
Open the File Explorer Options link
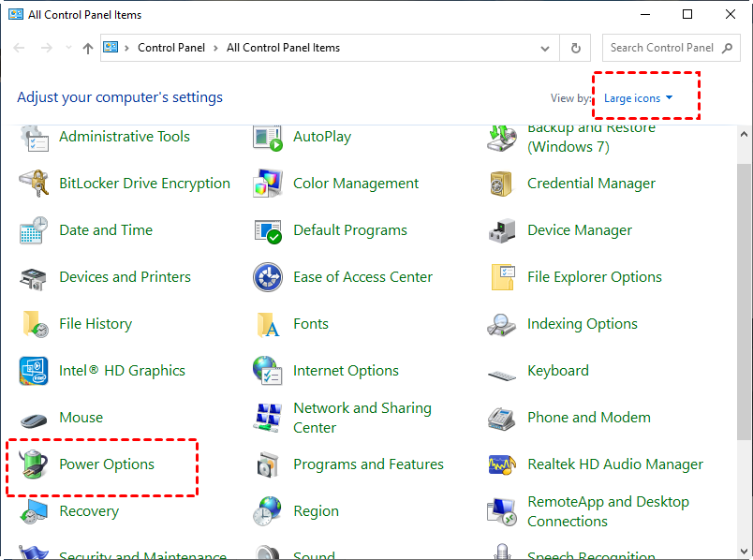click(x=594, y=277)
